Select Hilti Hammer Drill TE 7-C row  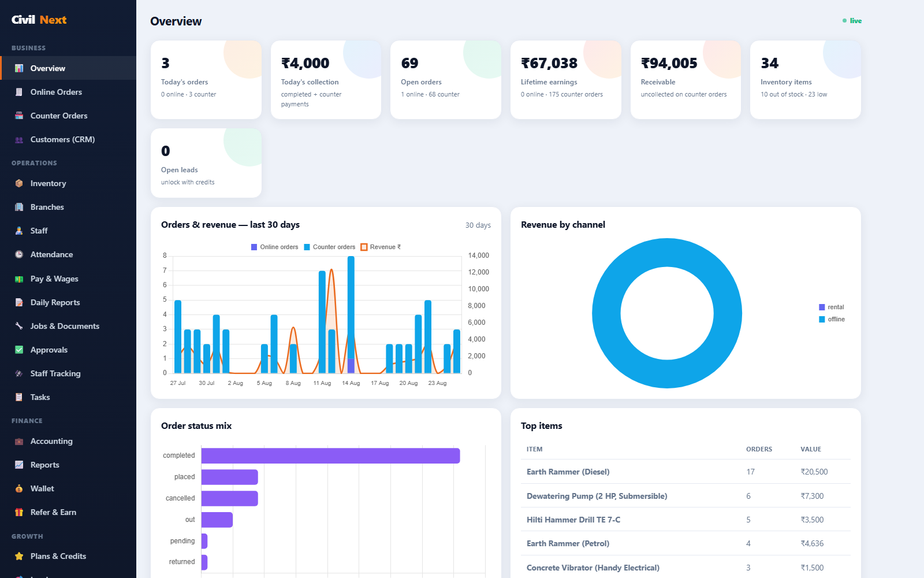point(685,520)
